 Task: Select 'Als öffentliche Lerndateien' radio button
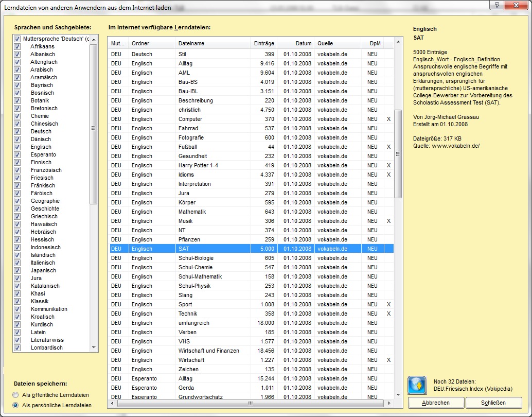point(15,395)
